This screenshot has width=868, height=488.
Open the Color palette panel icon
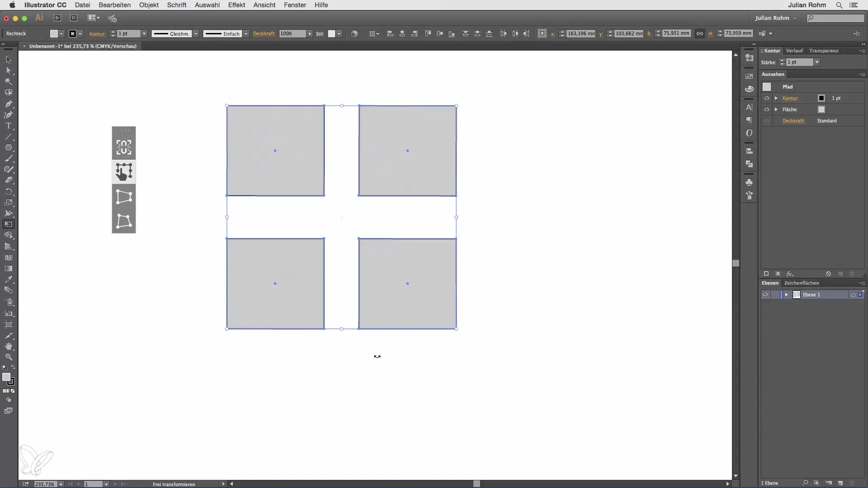click(749, 89)
